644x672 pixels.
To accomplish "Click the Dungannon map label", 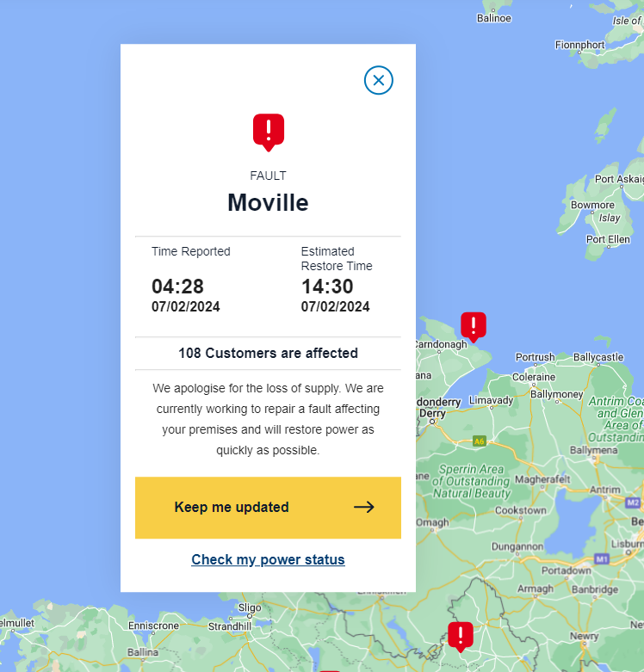I will click(517, 546).
